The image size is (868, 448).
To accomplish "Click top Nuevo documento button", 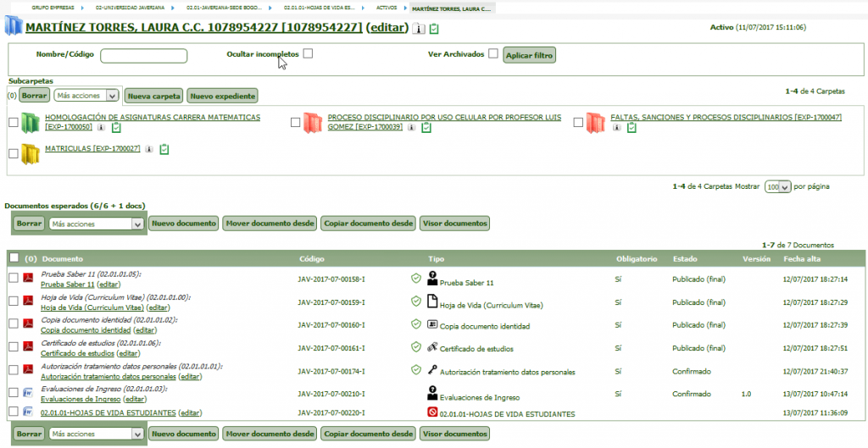I will click(x=184, y=224).
